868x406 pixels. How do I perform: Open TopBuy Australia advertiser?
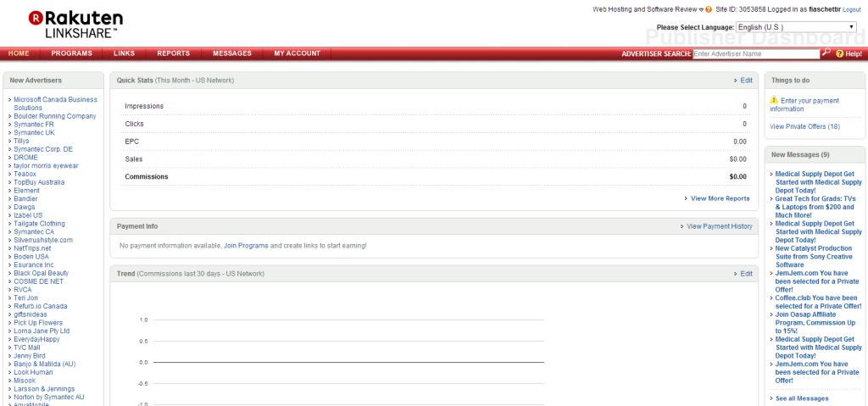(x=39, y=182)
